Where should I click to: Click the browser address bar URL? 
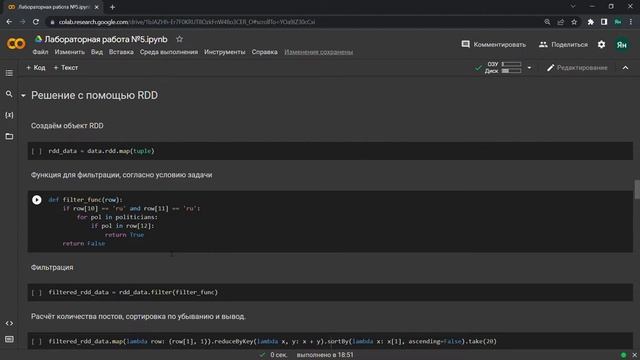pos(187,22)
